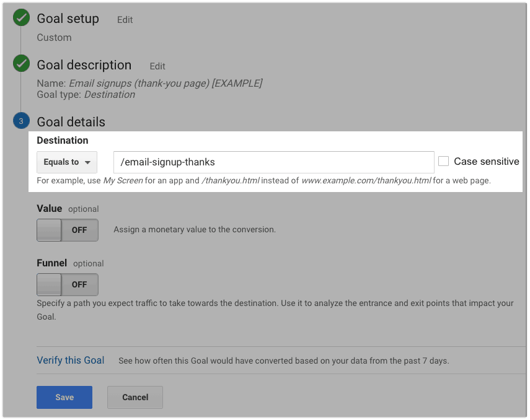This screenshot has width=530, height=420.
Task: Click the destination URL input field
Action: click(x=274, y=162)
